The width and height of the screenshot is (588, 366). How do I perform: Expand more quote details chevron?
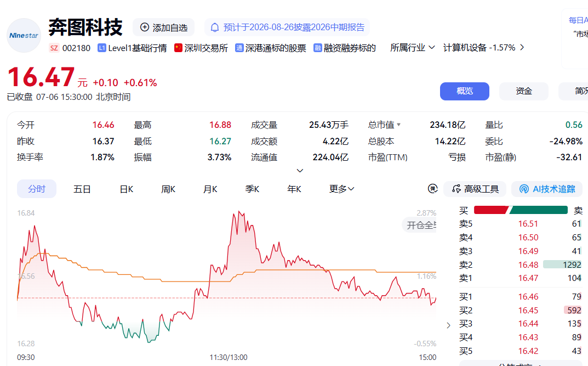pyautogui.click(x=300, y=171)
